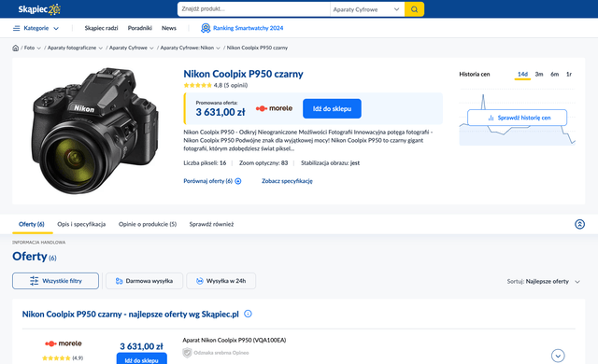Screen dimensions: 598x364
Task: Toggle the Wysyłka w 24h filter
Action: [221, 281]
